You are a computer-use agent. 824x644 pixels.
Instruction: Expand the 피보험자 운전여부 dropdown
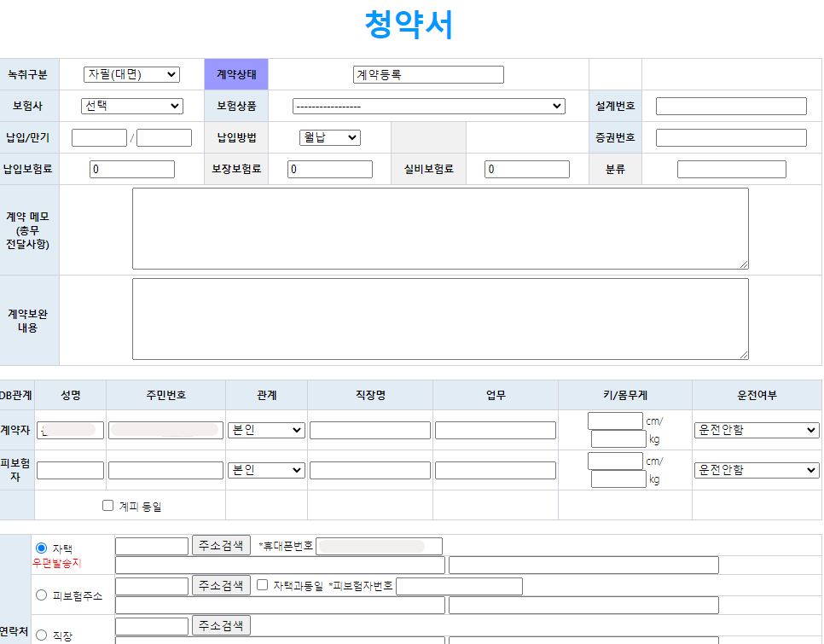[x=757, y=470]
